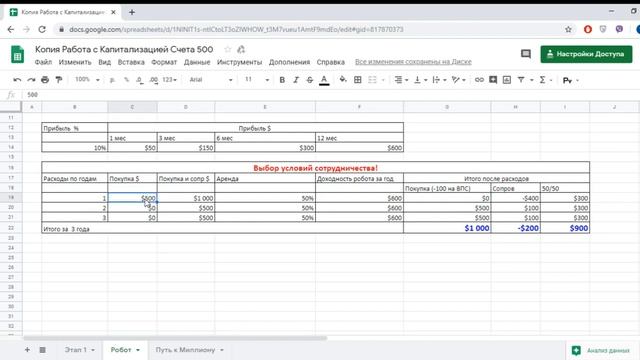Activate the paint format tool
640x360 pixels.
59,80
